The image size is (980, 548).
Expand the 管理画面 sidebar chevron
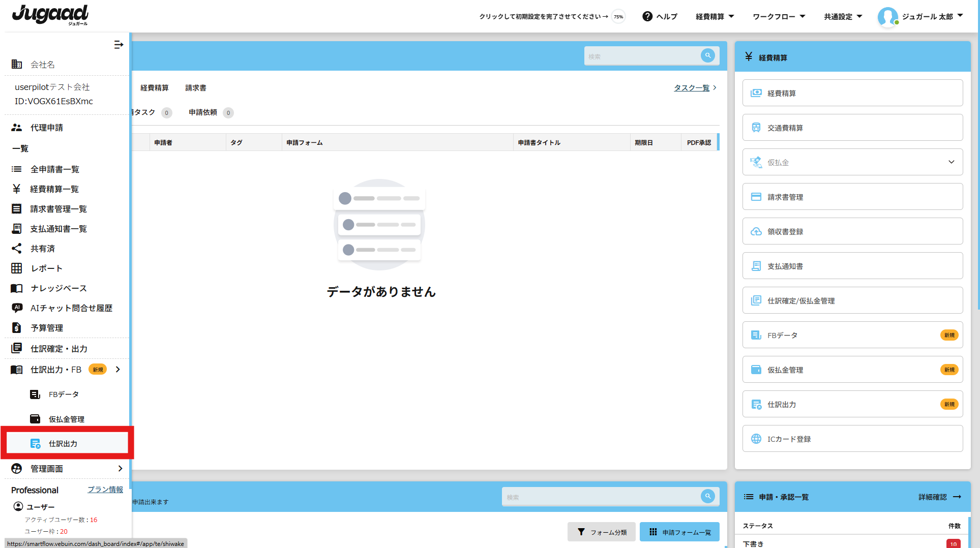click(x=120, y=469)
